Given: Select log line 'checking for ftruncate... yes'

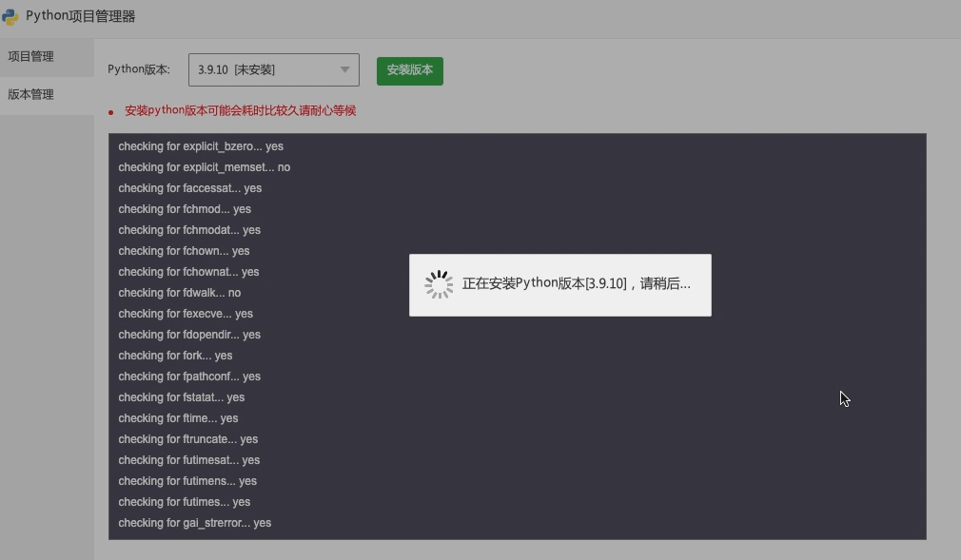Looking at the screenshot, I should pos(188,438).
